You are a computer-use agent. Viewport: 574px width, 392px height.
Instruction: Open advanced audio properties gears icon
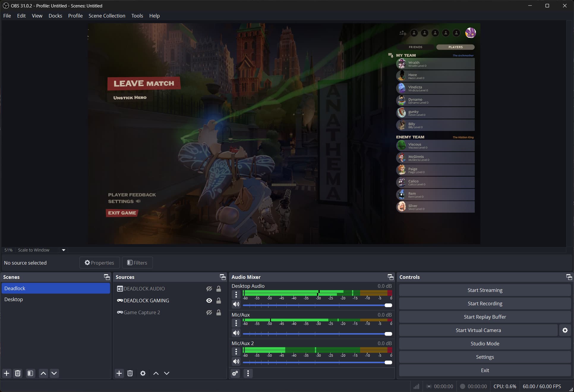(235, 373)
